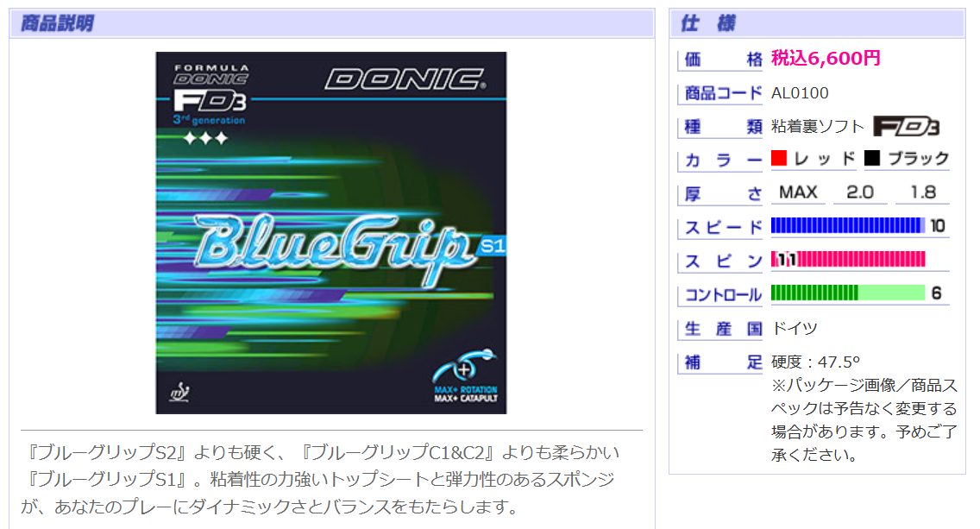Screen dimensions: 980x529
Task: Click the BlueGrip S1 product package image
Action: pos(331,233)
